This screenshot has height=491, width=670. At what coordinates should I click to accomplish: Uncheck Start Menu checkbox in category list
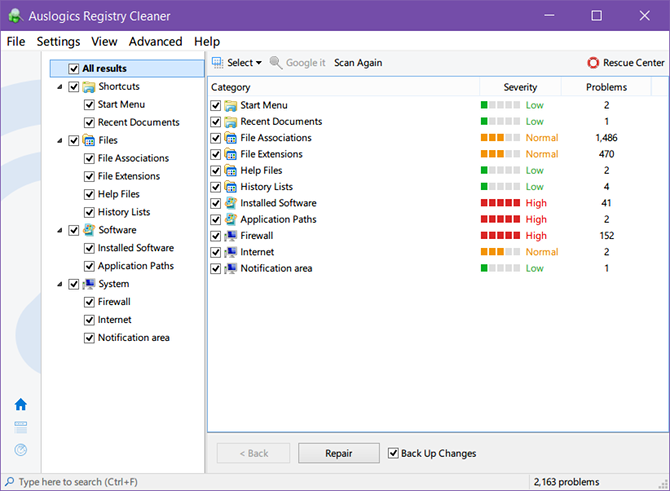click(x=216, y=106)
